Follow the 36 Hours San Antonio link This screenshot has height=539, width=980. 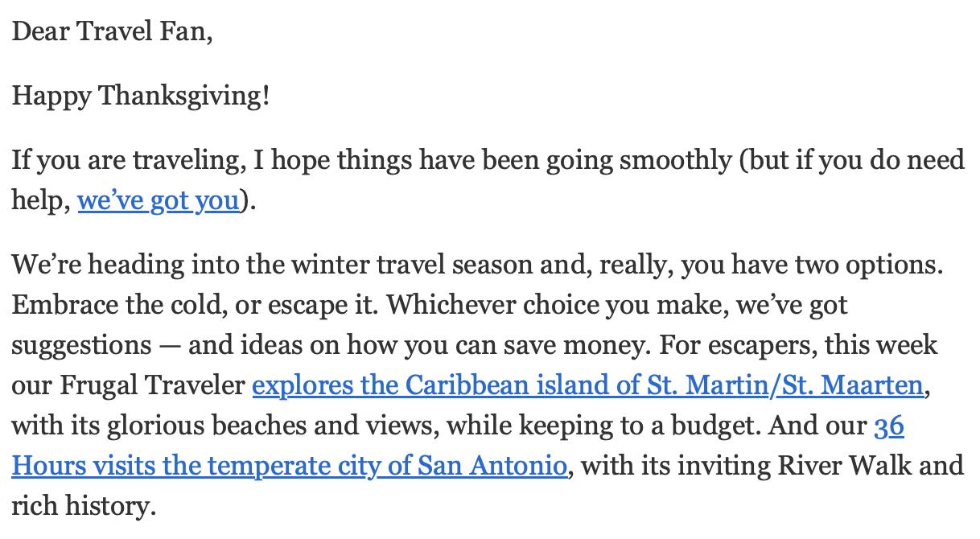pos(290,466)
